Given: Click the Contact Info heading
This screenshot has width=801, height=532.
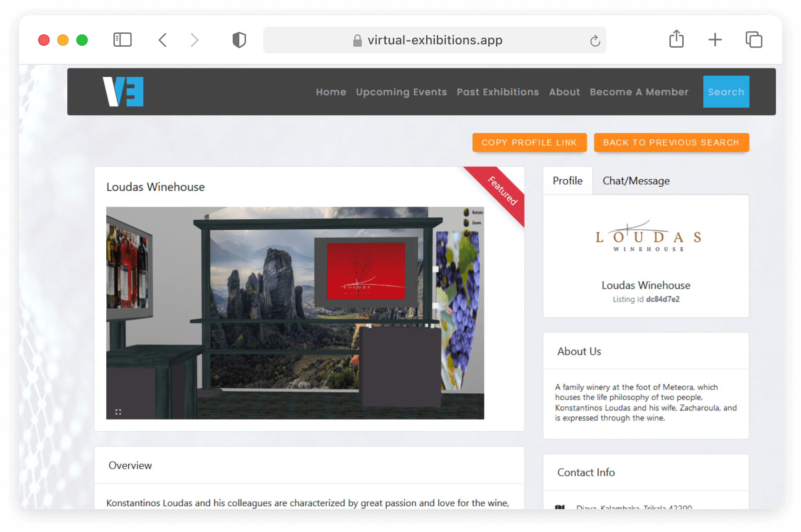Looking at the screenshot, I should (x=586, y=472).
